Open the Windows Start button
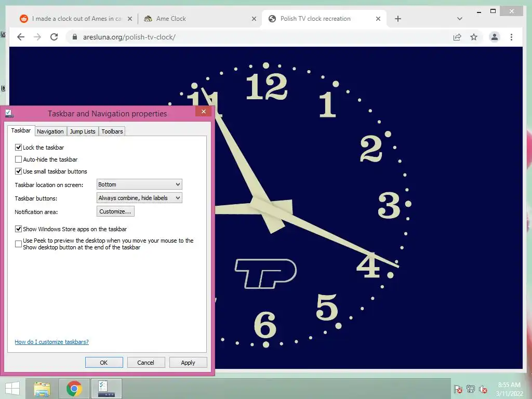 click(x=12, y=389)
